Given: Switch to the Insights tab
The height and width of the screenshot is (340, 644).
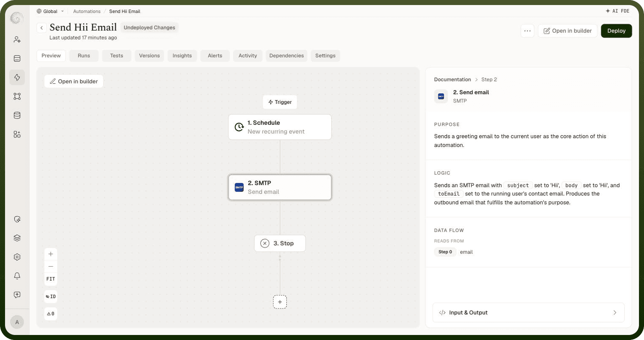Looking at the screenshot, I should [182, 56].
